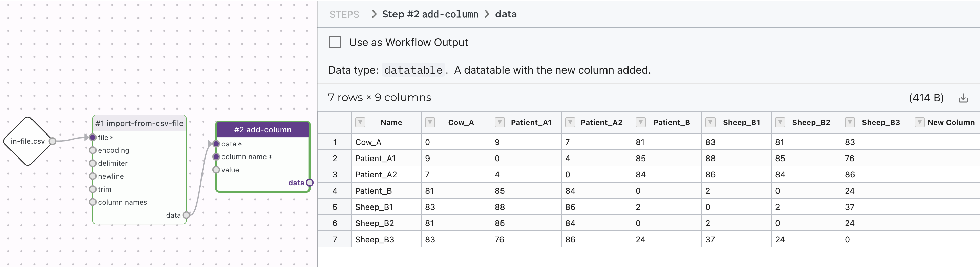The image size is (980, 267).
Task: Enable the Use as Workflow Output checkbox
Action: pyautogui.click(x=335, y=42)
